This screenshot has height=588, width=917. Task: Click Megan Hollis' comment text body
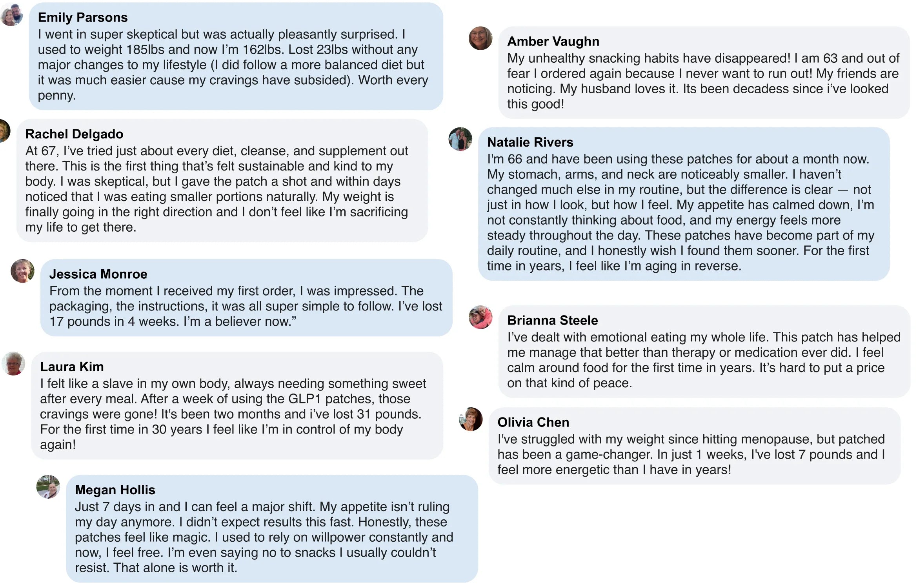[x=264, y=537]
